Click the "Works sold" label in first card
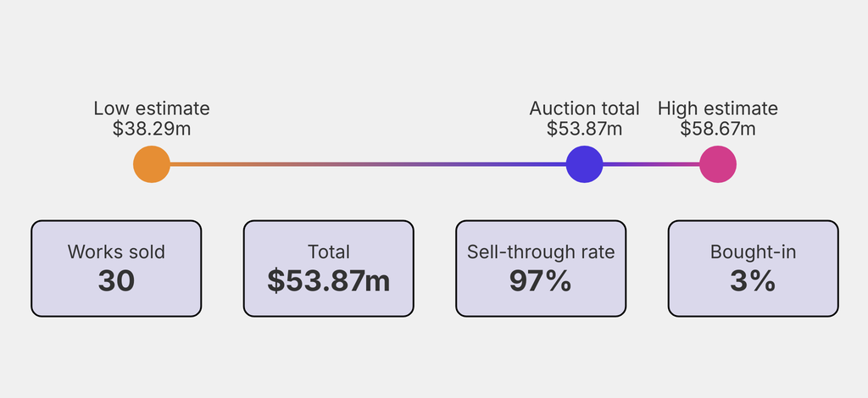The image size is (868, 398). [116, 252]
